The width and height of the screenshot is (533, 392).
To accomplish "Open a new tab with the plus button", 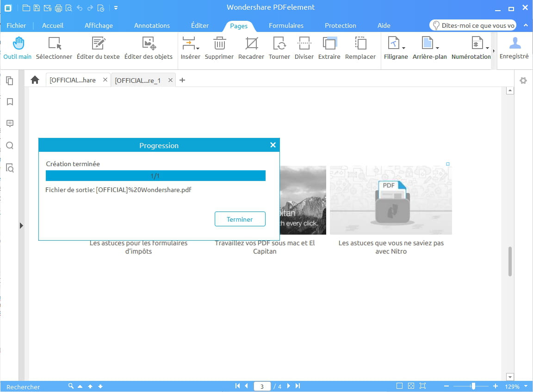I will (183, 80).
